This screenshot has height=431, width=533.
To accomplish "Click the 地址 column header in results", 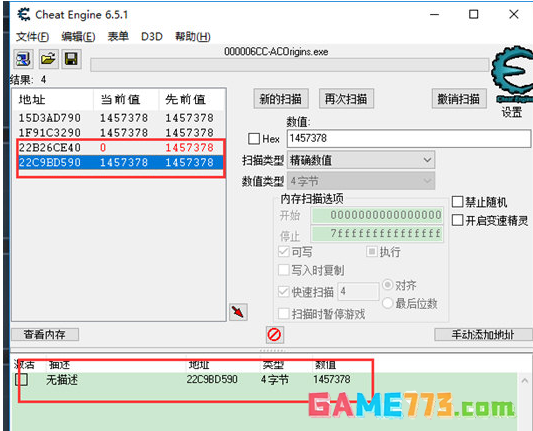I will (53, 100).
